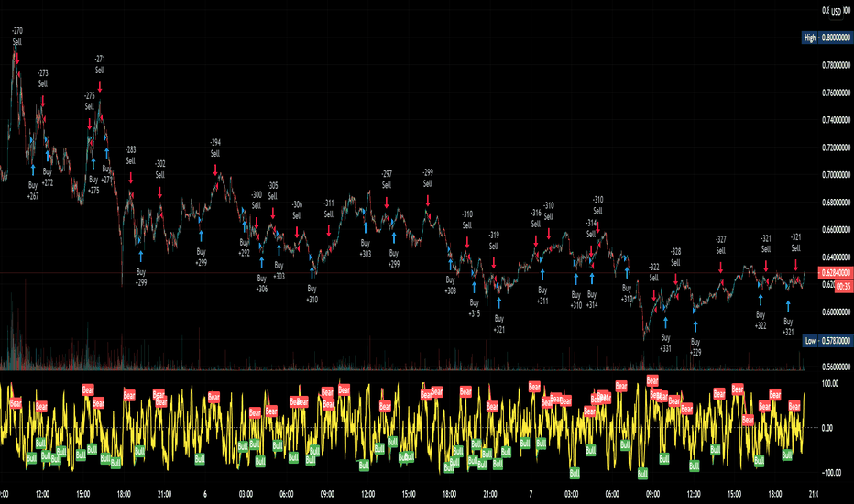This screenshot has width=854, height=504.
Task: Click the 0.76000000 price axis value
Action: [836, 93]
